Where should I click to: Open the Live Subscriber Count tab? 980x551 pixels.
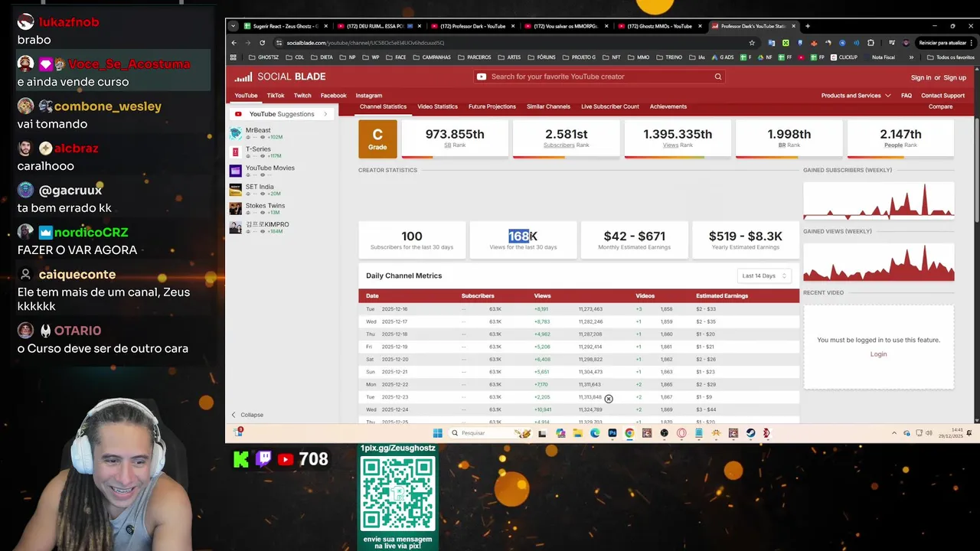pos(610,107)
